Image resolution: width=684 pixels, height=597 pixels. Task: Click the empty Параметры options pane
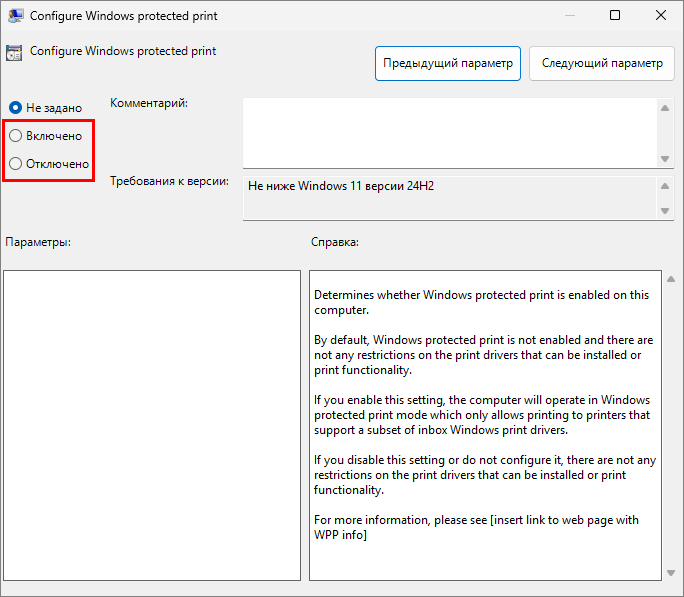(x=152, y=425)
